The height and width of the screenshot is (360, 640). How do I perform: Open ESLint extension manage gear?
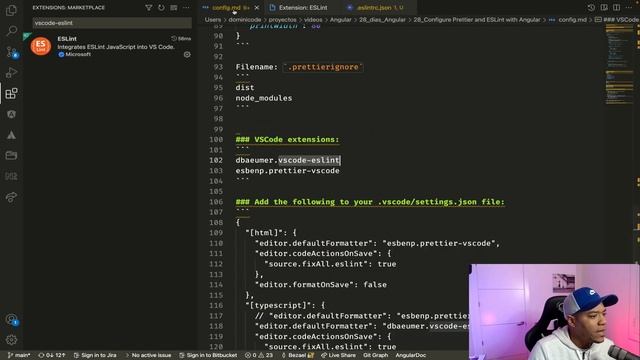(187, 54)
